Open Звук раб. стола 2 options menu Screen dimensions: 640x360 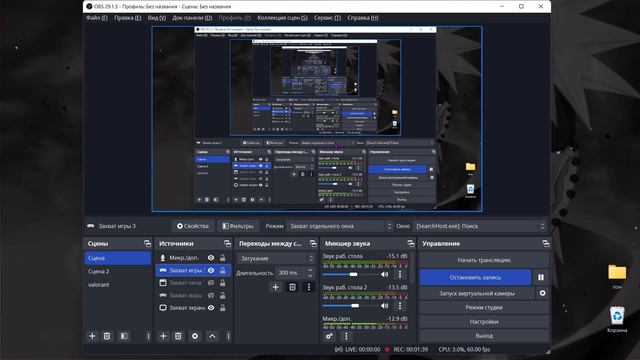pyautogui.click(x=400, y=305)
